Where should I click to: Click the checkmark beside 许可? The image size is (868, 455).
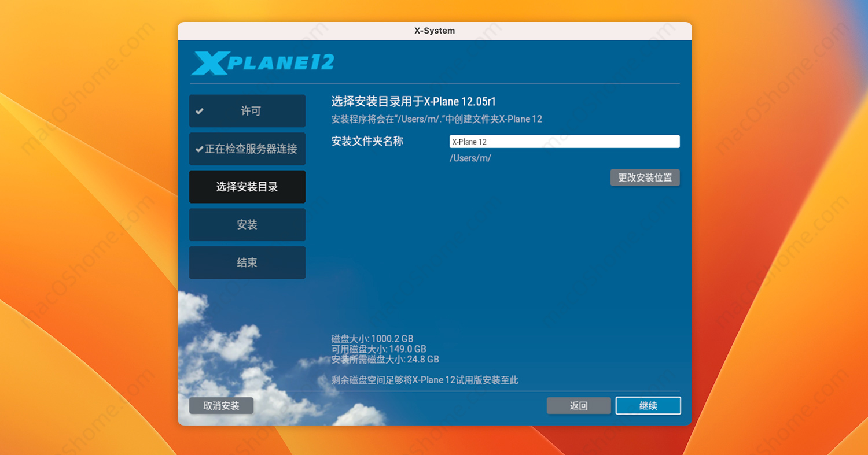(200, 111)
